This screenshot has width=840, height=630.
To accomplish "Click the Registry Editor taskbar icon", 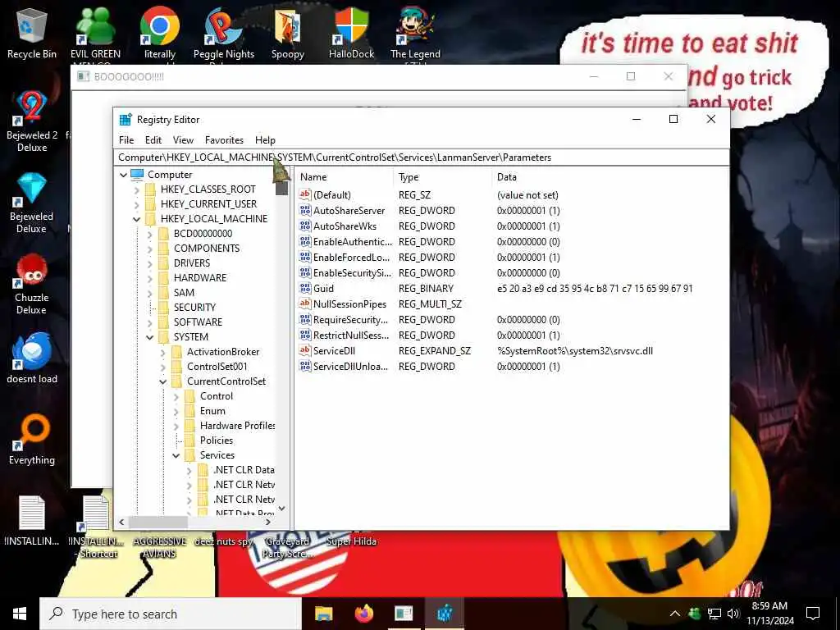I will [444, 614].
